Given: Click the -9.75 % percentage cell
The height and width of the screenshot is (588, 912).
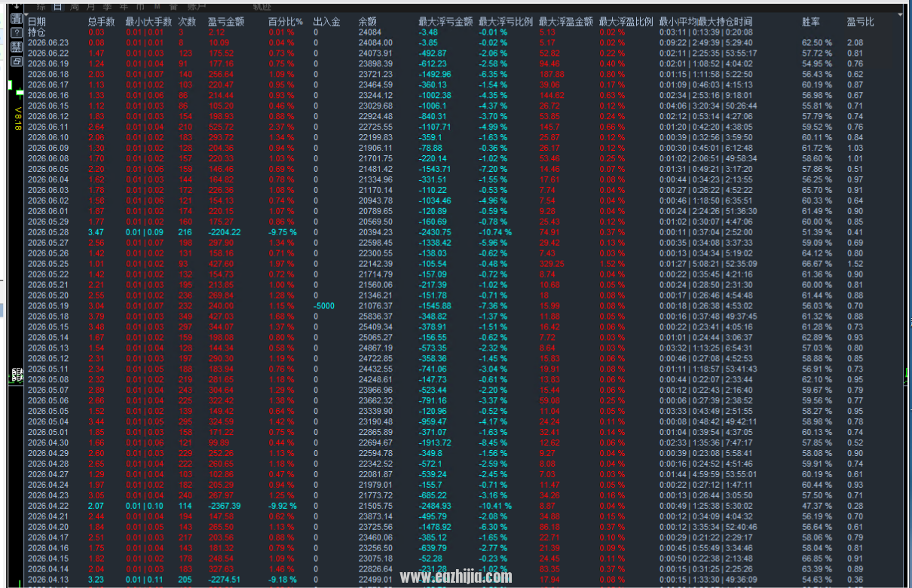Looking at the screenshot, I should [x=283, y=232].
